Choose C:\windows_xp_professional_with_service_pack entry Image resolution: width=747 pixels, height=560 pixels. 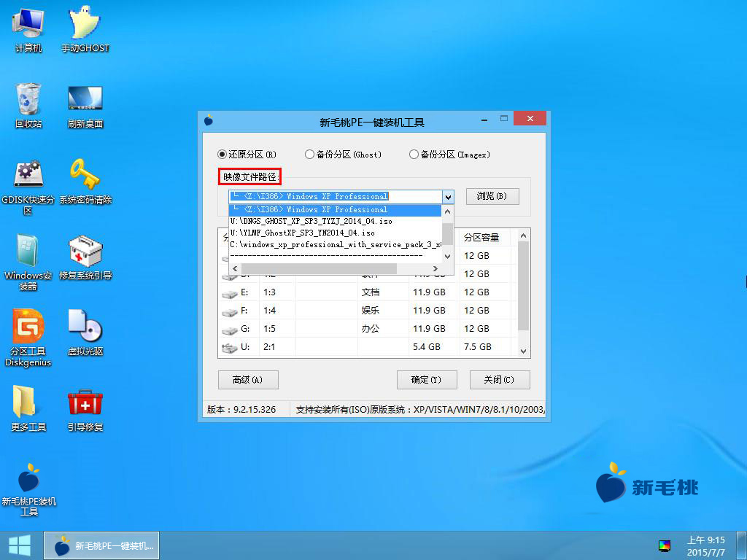point(336,245)
